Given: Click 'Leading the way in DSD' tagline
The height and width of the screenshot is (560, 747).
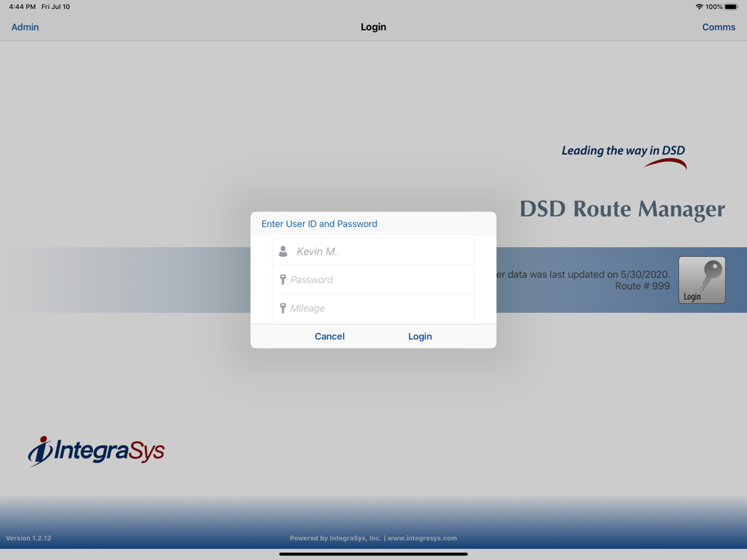Looking at the screenshot, I should coord(623,151).
